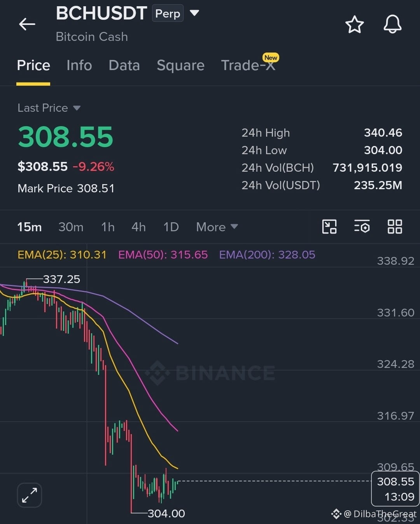This screenshot has width=420, height=524.
Task: Expand the More timeframes dropdown
Action: 217,227
